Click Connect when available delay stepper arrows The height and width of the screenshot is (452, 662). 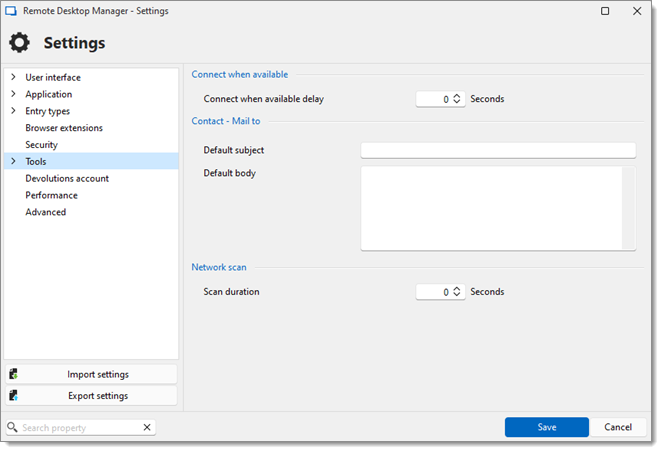point(457,99)
